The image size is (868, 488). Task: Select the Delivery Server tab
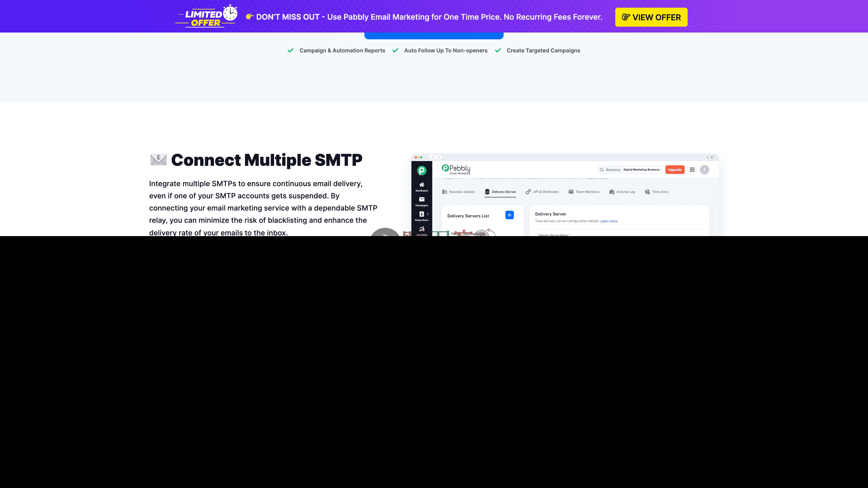pyautogui.click(x=500, y=192)
